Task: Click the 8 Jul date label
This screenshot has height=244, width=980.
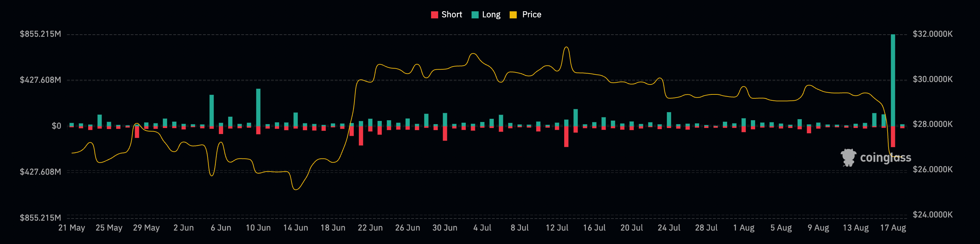Action: [x=519, y=228]
